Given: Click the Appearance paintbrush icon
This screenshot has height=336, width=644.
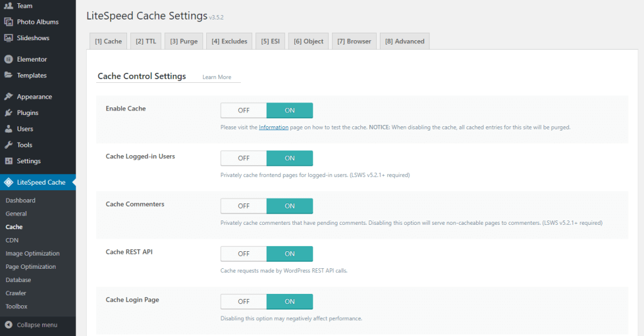Looking at the screenshot, I should (x=8, y=97).
